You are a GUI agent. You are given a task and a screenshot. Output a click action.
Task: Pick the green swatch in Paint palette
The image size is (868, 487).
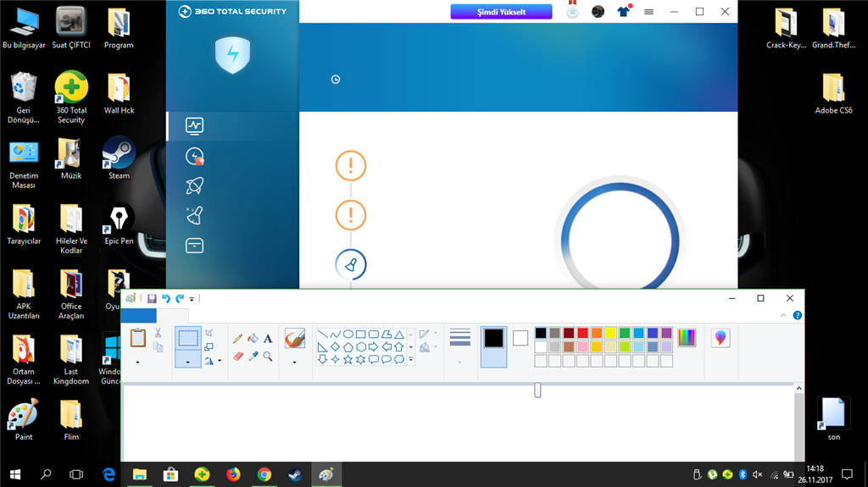click(x=625, y=333)
